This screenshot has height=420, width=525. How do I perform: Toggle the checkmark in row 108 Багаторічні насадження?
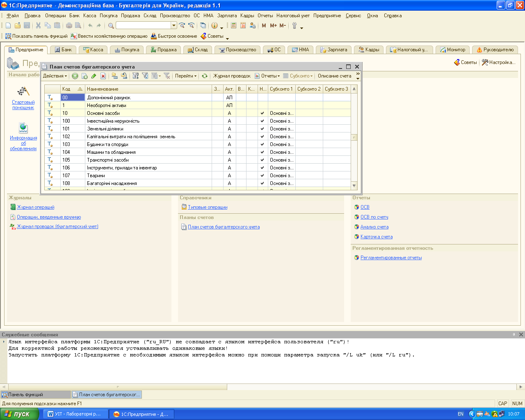coord(262,183)
